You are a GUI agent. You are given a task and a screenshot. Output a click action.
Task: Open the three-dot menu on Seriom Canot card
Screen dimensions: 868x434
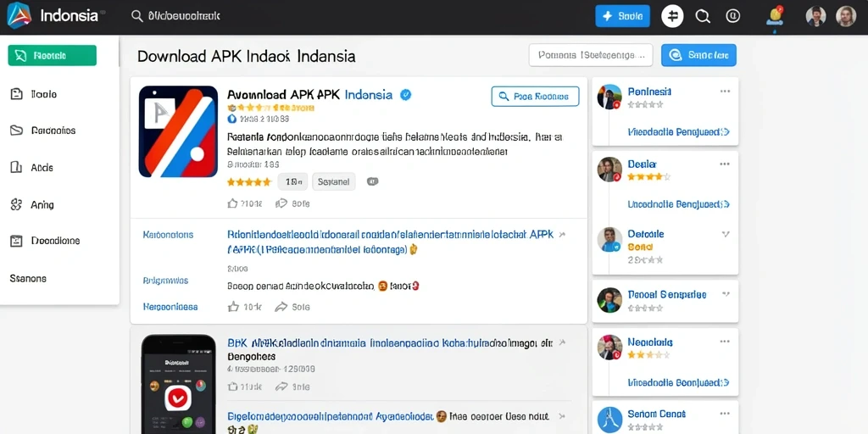pos(725,414)
